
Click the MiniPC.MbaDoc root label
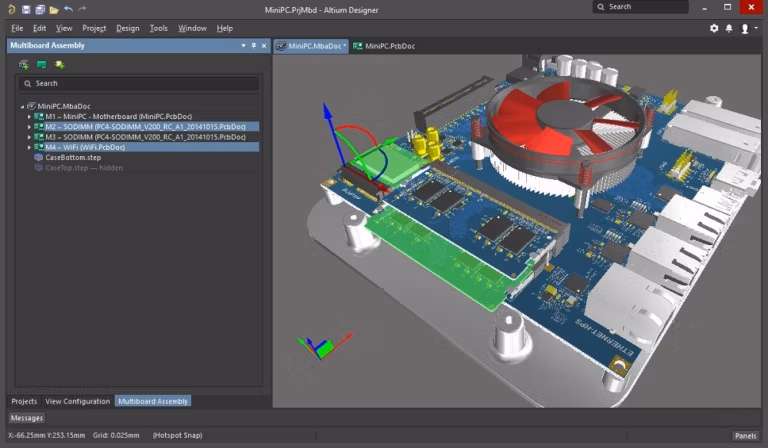coord(64,106)
